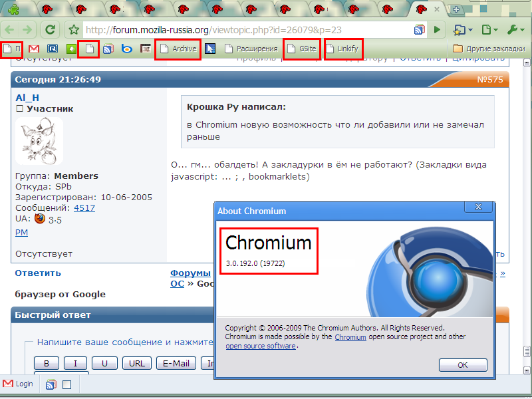Click the picture thumbnail bookmark icon
532x399 pixels.
[146, 49]
